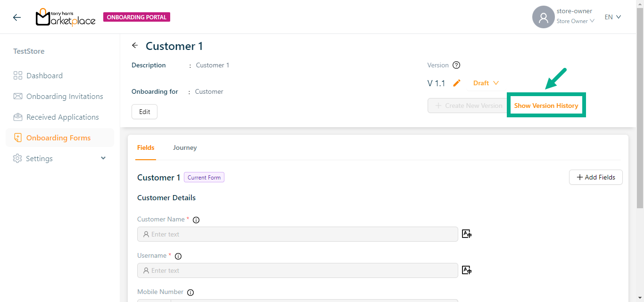Click the back arrow in top header
Screen dimensions: 644x302
pyautogui.click(x=17, y=17)
